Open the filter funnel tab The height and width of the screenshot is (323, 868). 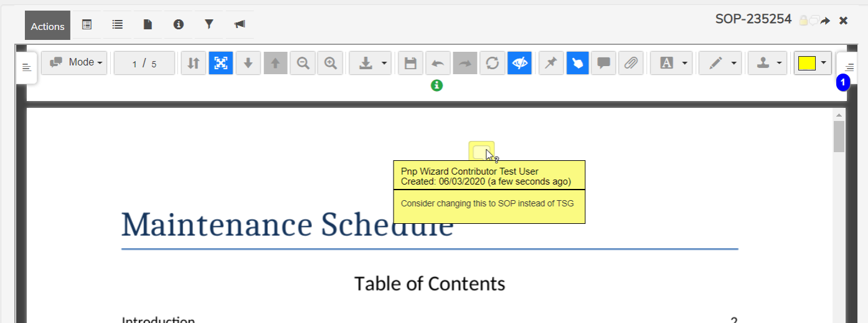[209, 25]
